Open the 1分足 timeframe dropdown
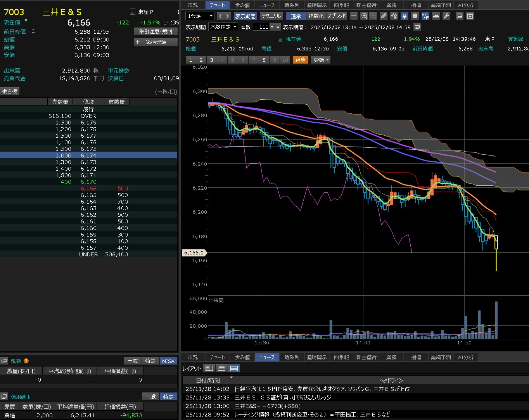This screenshot has width=529, height=420. point(200,16)
